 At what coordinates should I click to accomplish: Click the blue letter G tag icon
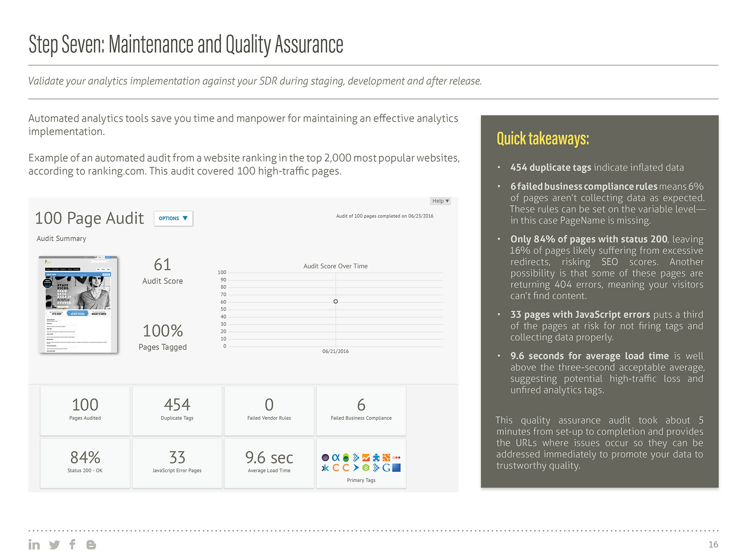pos(386,468)
